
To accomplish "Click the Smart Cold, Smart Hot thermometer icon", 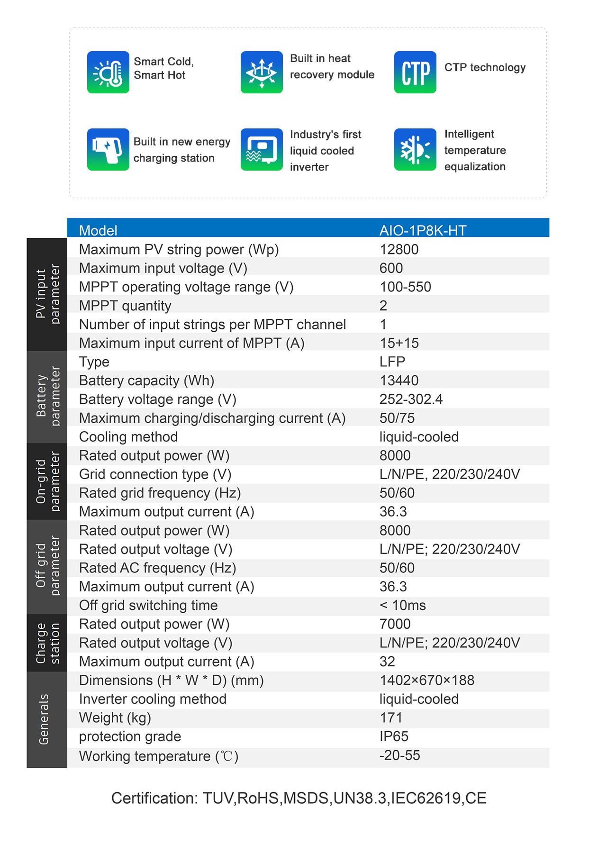I will (108, 72).
